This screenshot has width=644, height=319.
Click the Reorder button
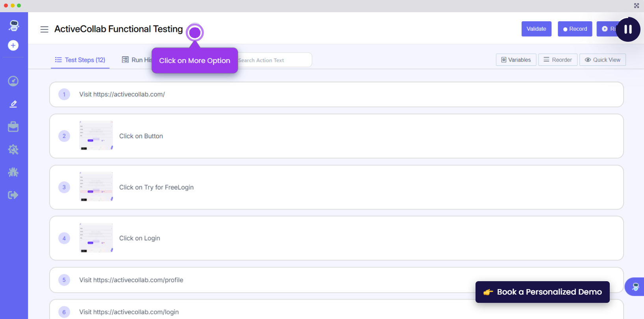[x=557, y=60]
